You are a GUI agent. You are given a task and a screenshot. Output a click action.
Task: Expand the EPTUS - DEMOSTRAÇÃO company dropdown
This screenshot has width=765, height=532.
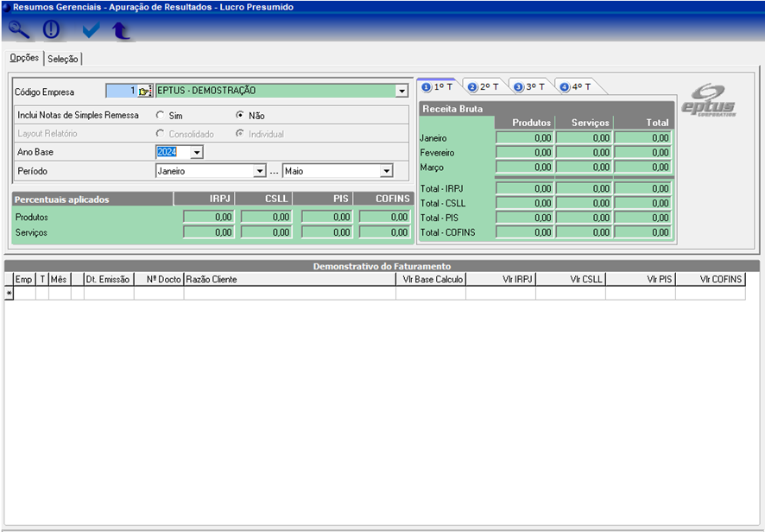[401, 92]
